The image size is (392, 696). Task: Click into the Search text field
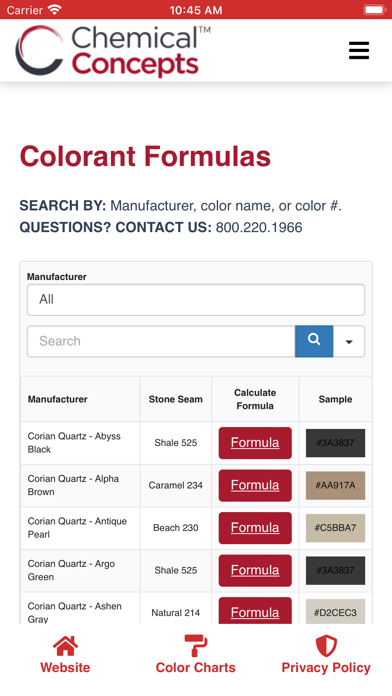[161, 341]
